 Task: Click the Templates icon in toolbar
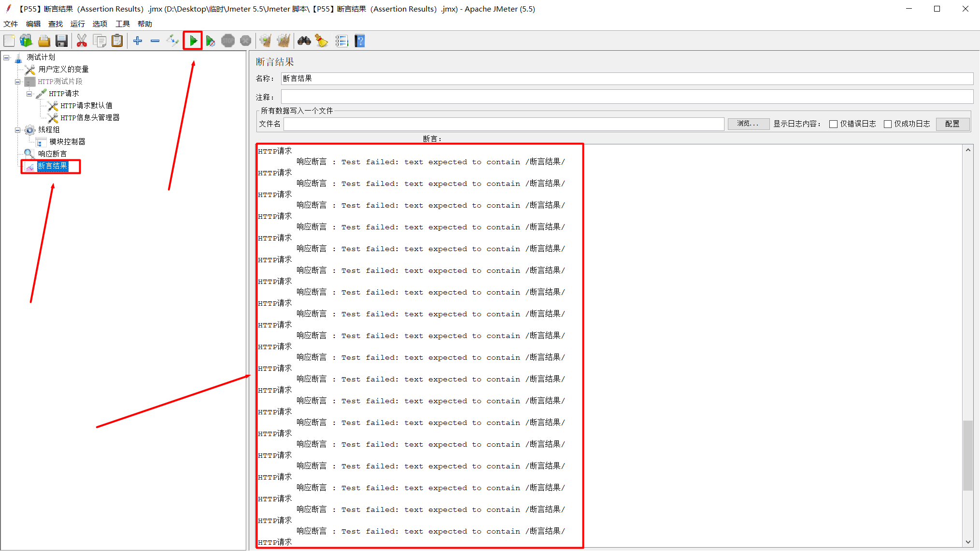pos(26,41)
